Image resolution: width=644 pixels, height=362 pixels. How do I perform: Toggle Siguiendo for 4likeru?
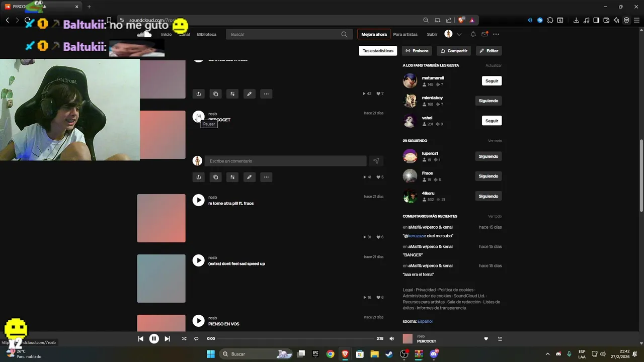[488, 197]
